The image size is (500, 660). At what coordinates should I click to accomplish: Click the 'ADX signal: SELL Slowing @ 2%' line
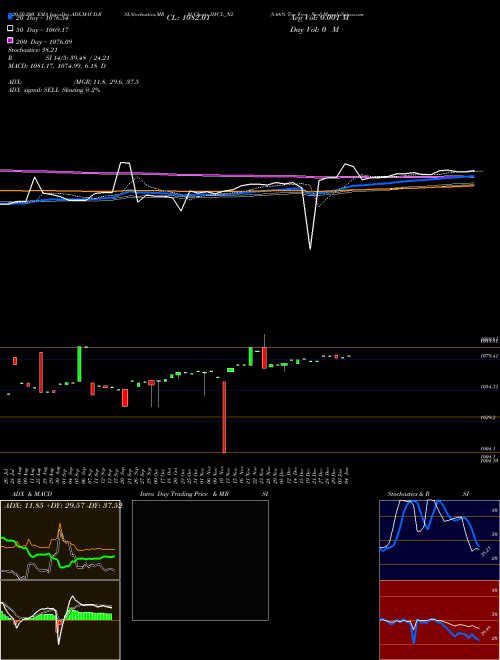point(54,90)
